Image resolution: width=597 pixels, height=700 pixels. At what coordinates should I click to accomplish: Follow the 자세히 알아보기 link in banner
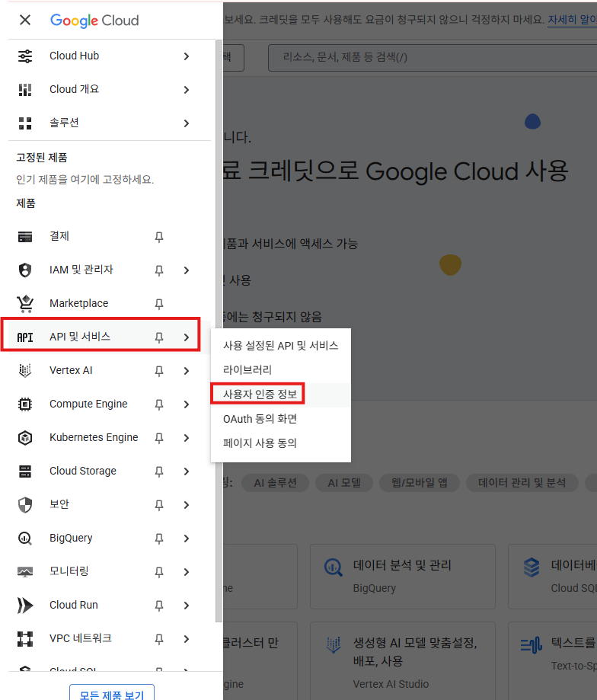[573, 20]
